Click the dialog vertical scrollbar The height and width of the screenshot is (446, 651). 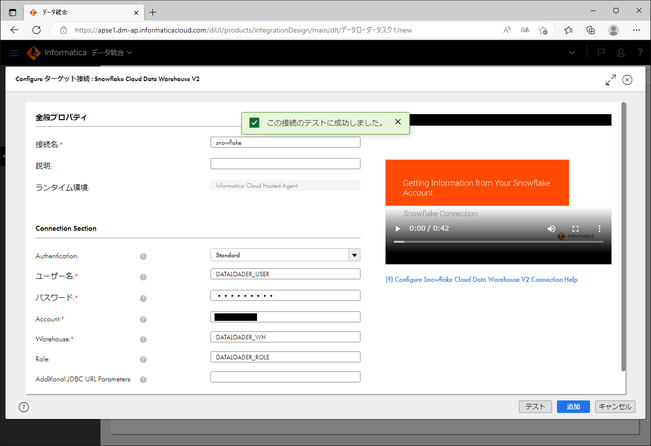(623, 237)
